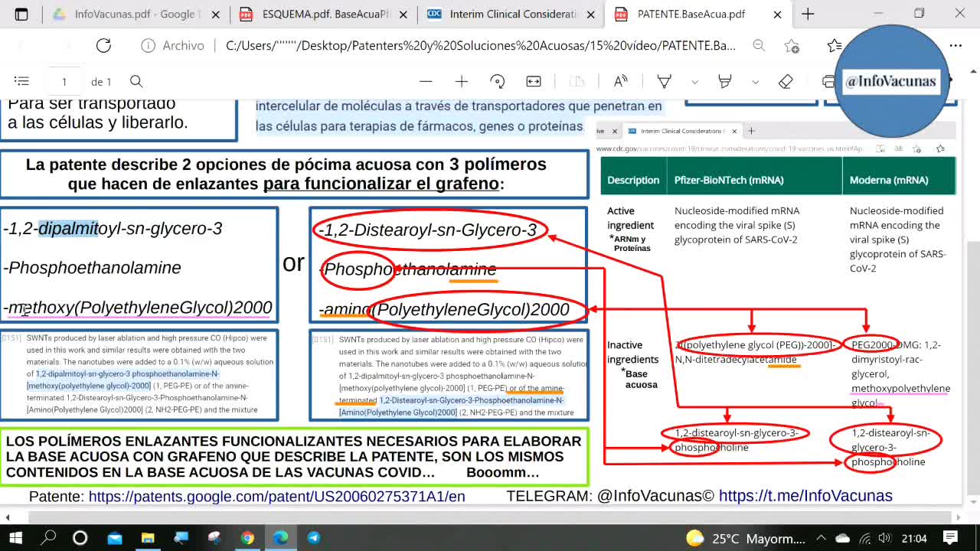Screen dimensions: 980x551
Task: Open network settings tray icon
Action: point(864,538)
